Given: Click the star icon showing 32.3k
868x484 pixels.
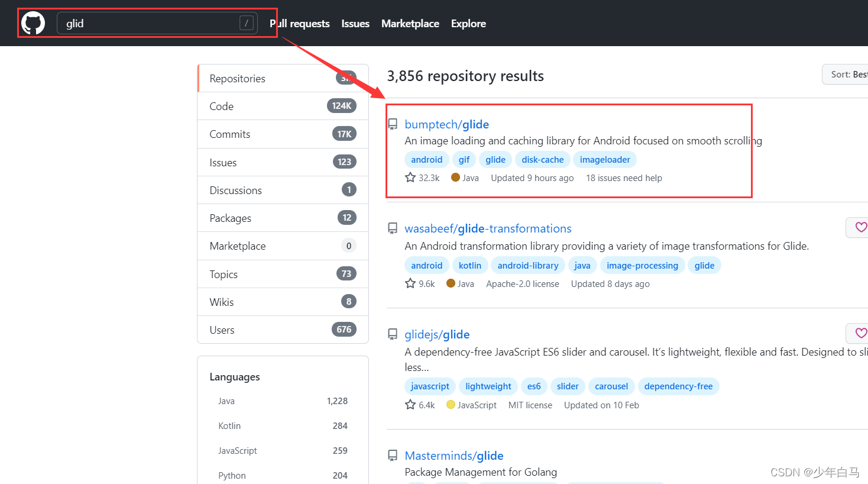Looking at the screenshot, I should point(410,178).
